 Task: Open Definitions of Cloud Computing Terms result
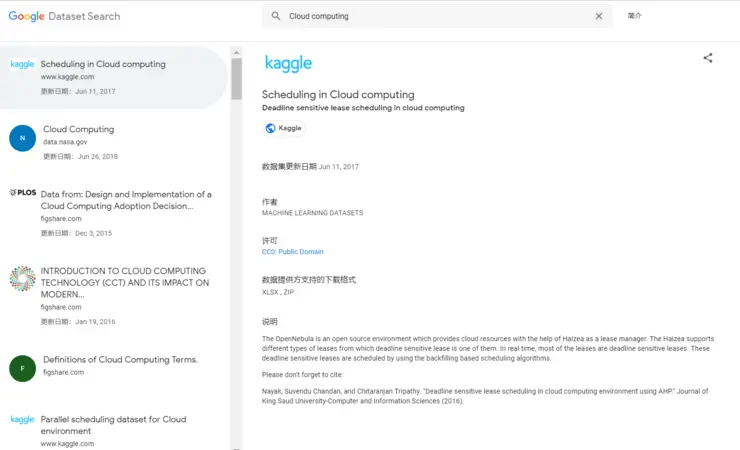pyautogui.click(x=113, y=366)
